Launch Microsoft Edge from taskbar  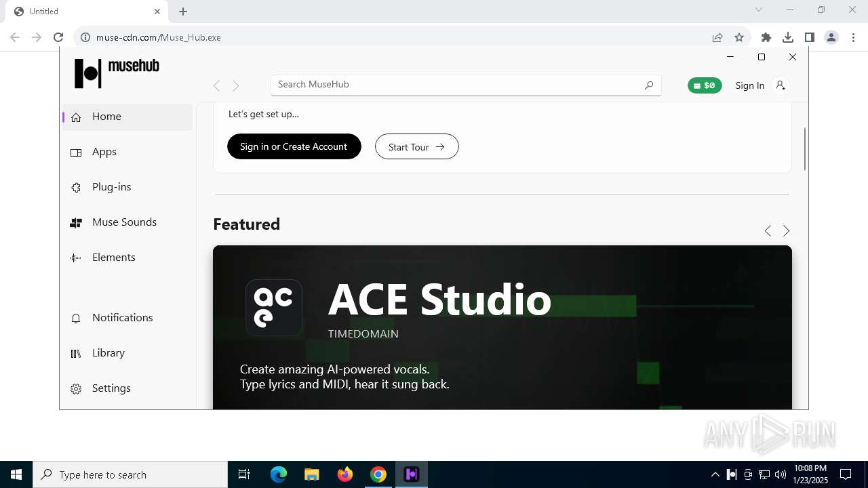[279, 474]
